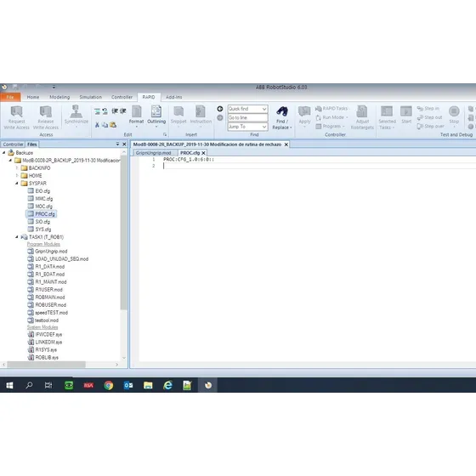This screenshot has width=476, height=476.
Task: Click the Copy icon
Action: click(x=105, y=125)
